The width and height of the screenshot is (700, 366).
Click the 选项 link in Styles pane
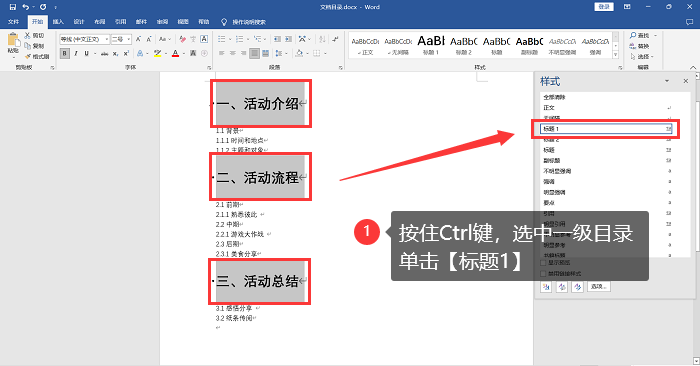pos(599,287)
